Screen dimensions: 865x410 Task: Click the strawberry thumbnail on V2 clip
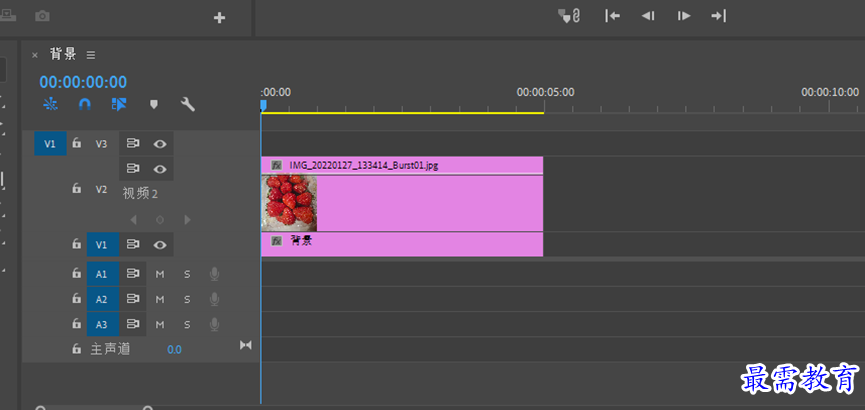pyautogui.click(x=289, y=203)
